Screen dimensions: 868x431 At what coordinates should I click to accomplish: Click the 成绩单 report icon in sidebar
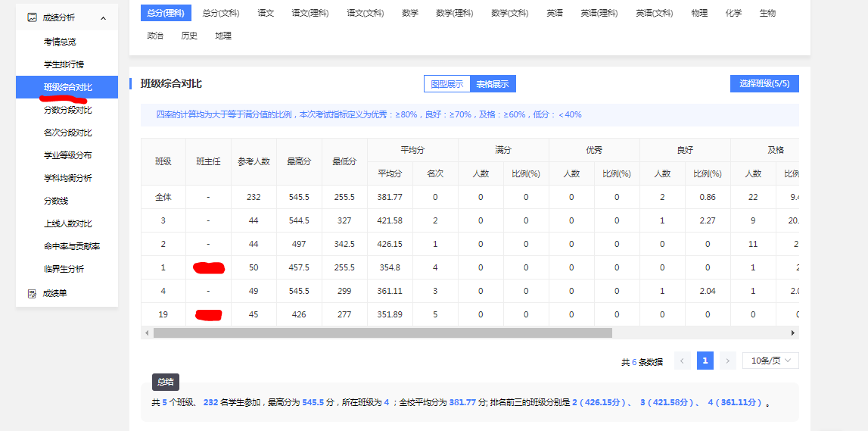[x=32, y=293]
